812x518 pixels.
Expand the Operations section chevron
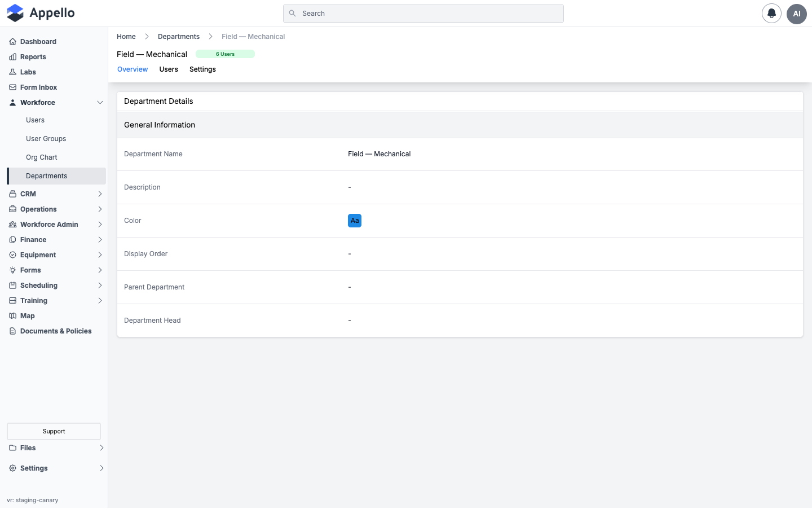pos(100,209)
